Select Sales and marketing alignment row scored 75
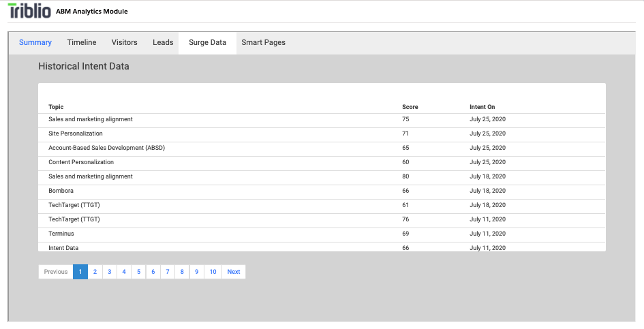 point(322,119)
